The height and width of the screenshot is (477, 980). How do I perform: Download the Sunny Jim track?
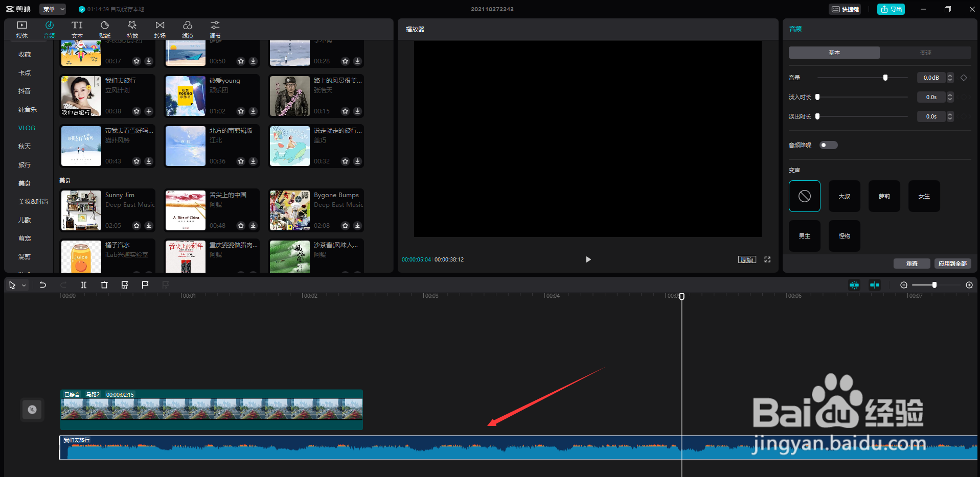tap(149, 226)
